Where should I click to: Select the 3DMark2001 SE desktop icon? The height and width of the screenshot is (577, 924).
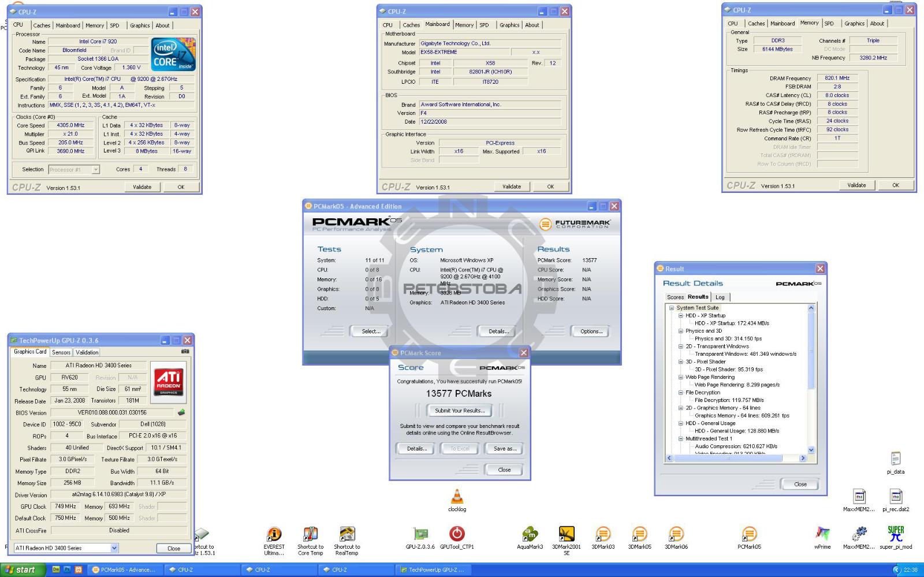[567, 534]
